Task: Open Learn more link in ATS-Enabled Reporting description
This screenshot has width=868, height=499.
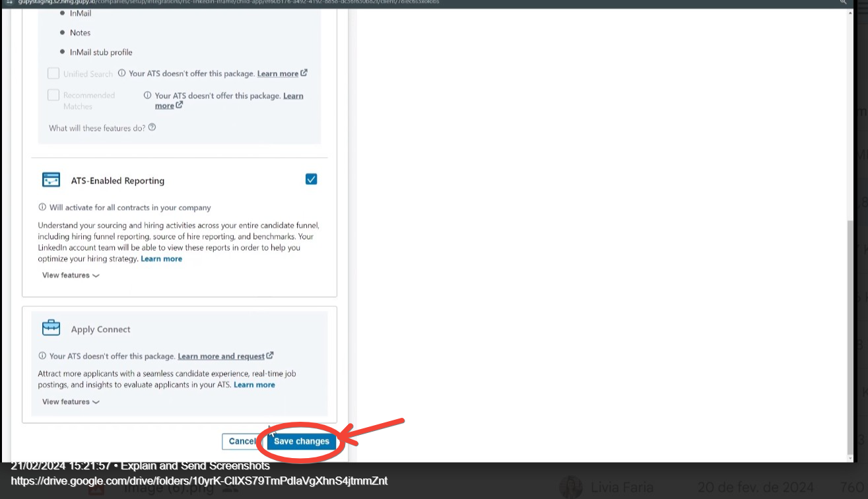Action: [x=162, y=259]
